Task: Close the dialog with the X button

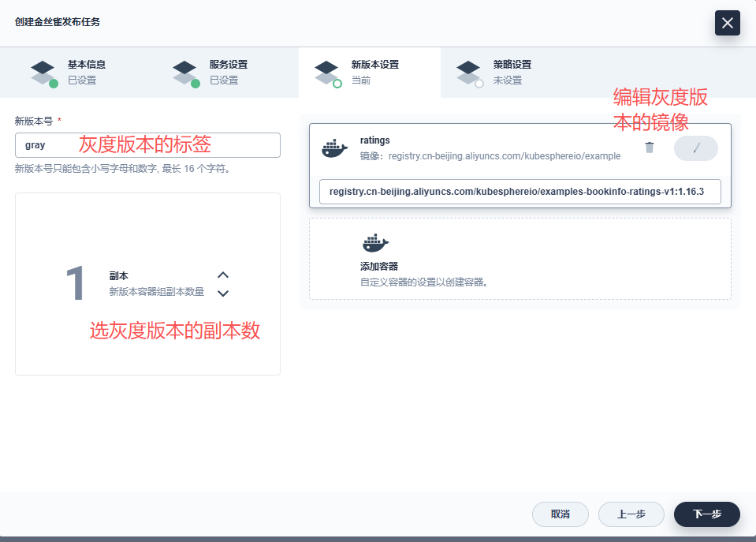Action: [727, 23]
